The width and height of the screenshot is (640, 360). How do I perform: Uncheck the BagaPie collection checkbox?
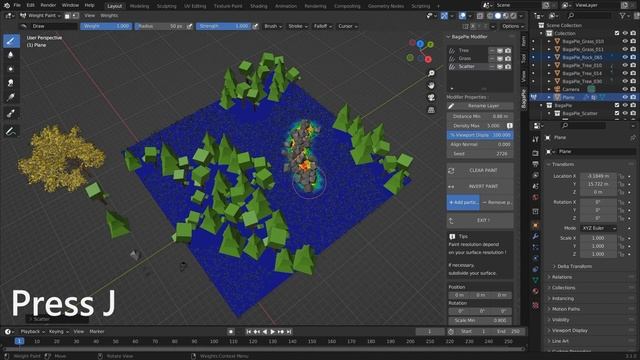pos(617,105)
